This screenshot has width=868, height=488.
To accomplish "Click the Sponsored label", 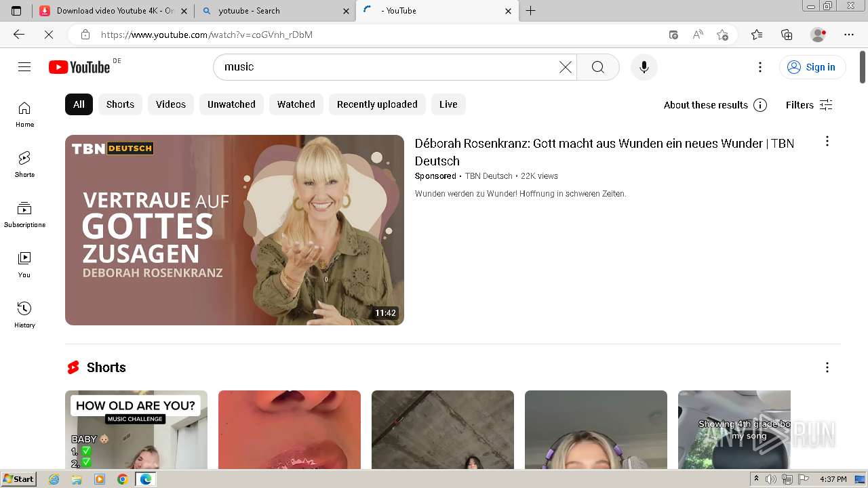I will pyautogui.click(x=435, y=176).
